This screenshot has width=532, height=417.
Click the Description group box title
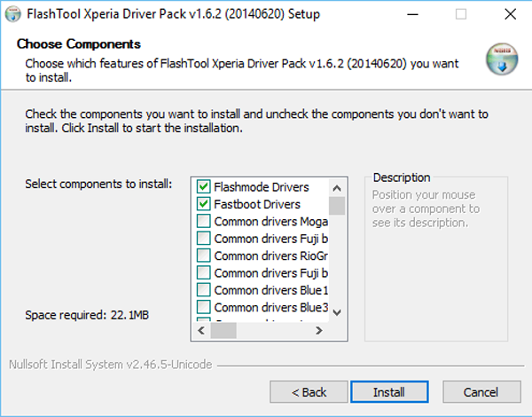click(402, 177)
